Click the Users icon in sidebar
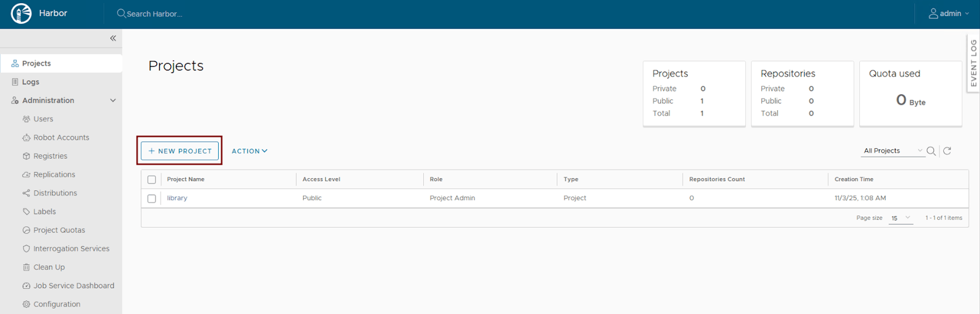Screen dimensions: 980x314 click(26, 119)
